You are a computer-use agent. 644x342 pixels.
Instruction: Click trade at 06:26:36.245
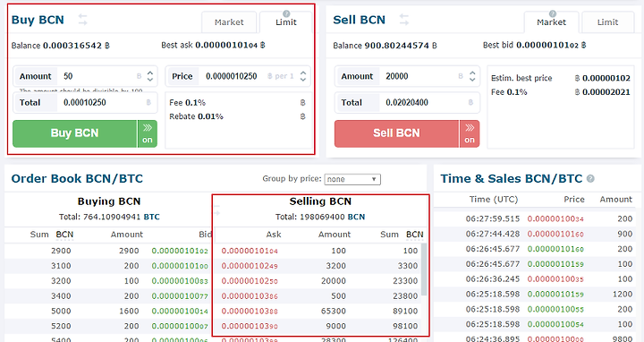pos(534,279)
